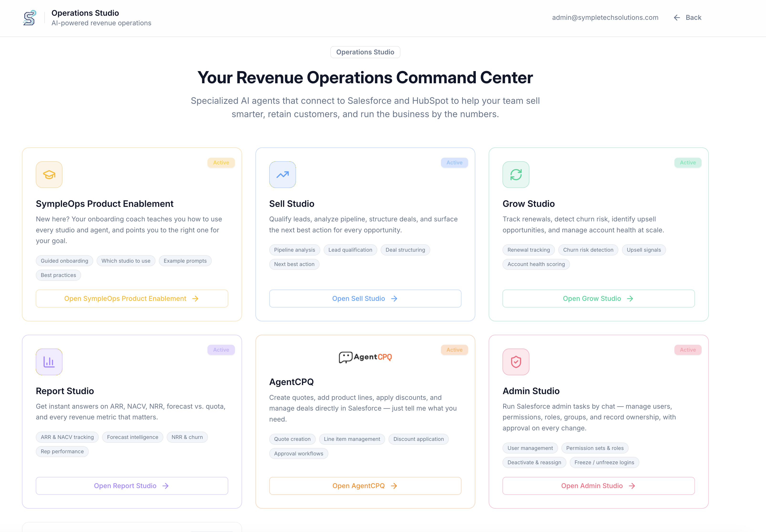Viewport: 766px width, 532px height.
Task: Click the Active badge on Product Enablement card
Action: click(221, 163)
